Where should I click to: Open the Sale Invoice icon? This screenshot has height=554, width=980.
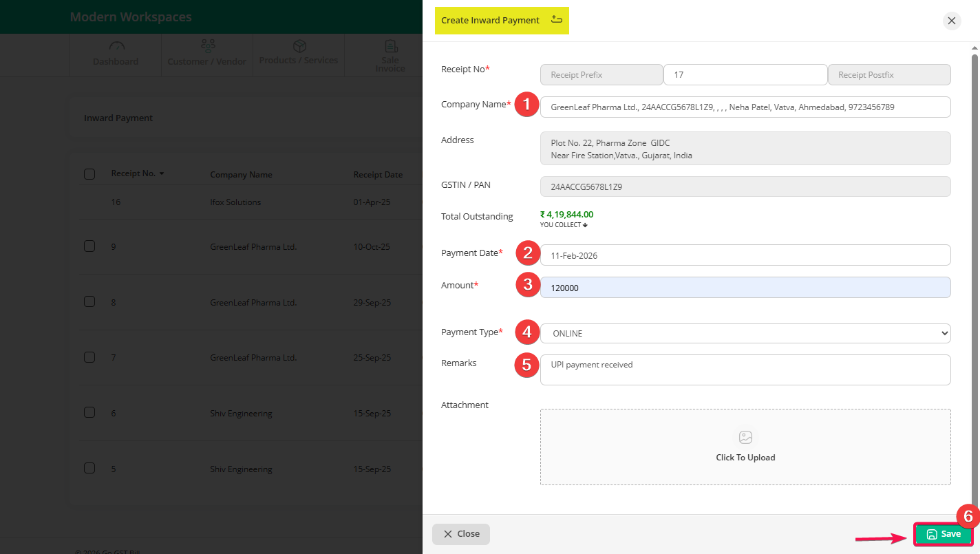coord(391,46)
